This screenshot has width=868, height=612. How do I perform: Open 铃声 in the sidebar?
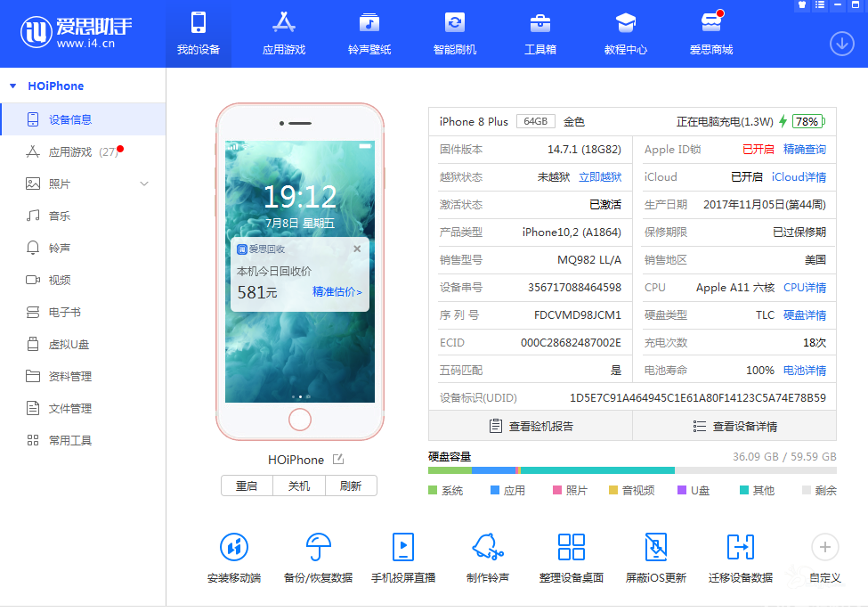point(83,248)
